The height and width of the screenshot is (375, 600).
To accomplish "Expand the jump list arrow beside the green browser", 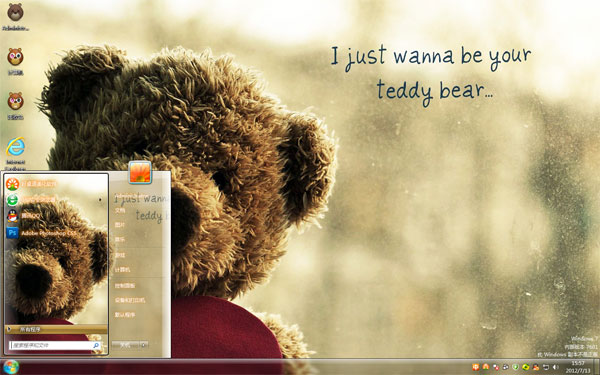I will click(100, 200).
